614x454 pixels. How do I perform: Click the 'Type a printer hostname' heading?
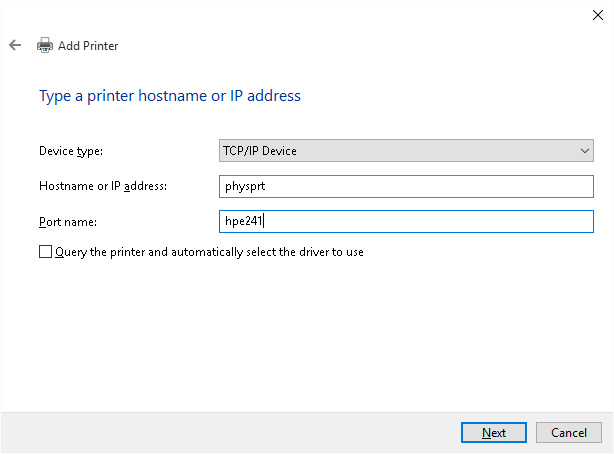click(x=169, y=96)
